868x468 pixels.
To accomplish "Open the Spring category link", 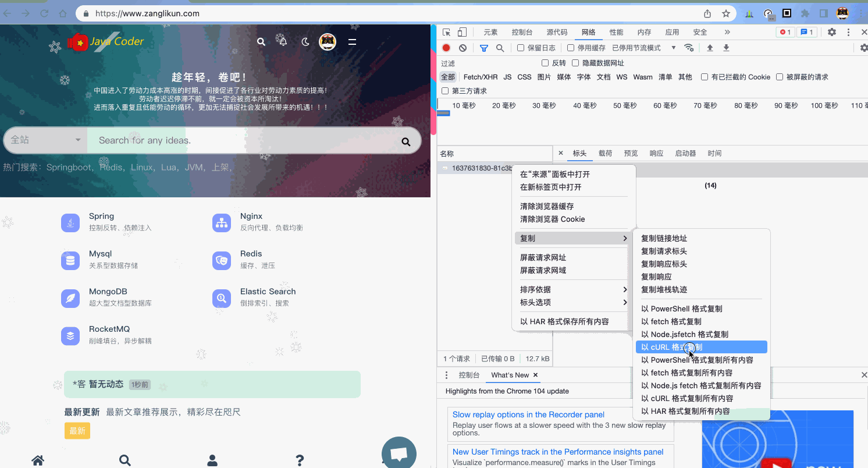I will point(101,217).
